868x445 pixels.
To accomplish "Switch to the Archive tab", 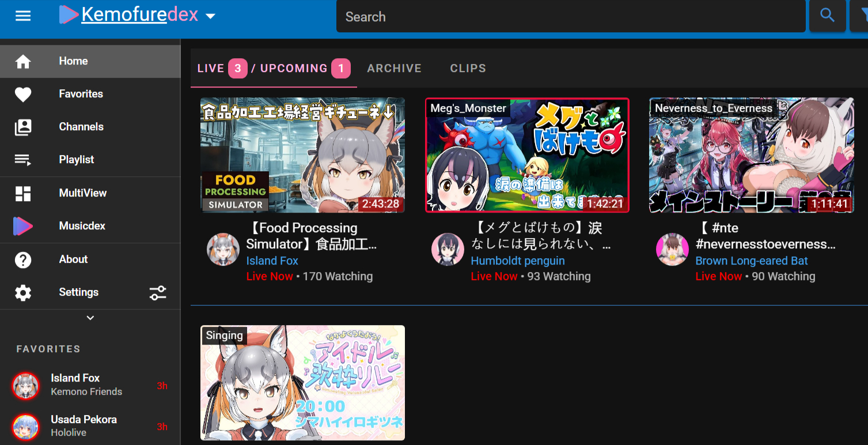I will coord(395,69).
